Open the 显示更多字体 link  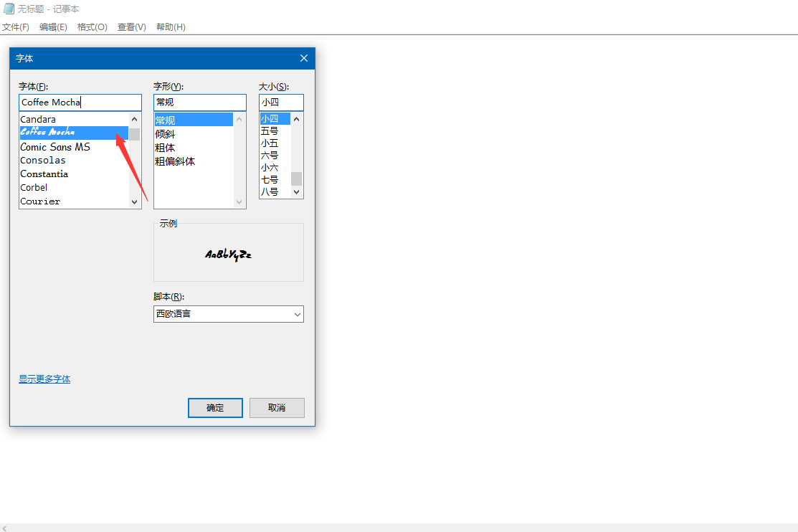coord(44,379)
